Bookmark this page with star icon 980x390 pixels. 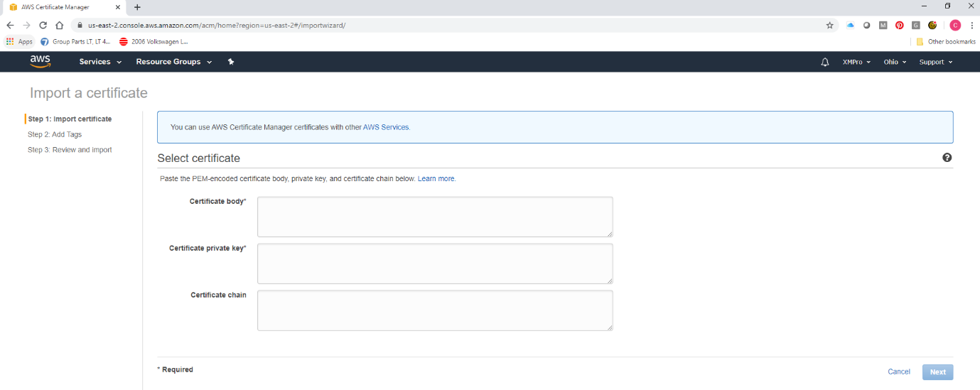point(829,25)
